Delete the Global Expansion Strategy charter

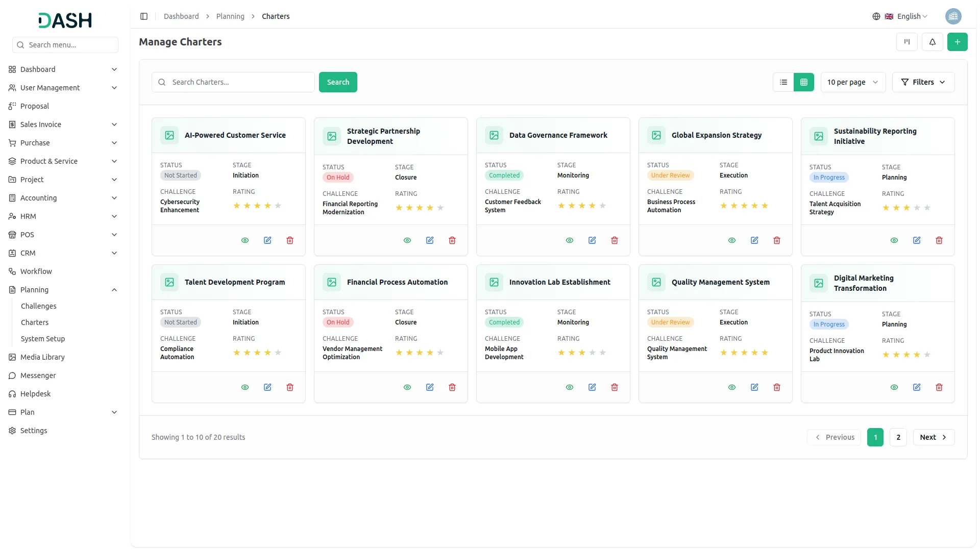776,240
